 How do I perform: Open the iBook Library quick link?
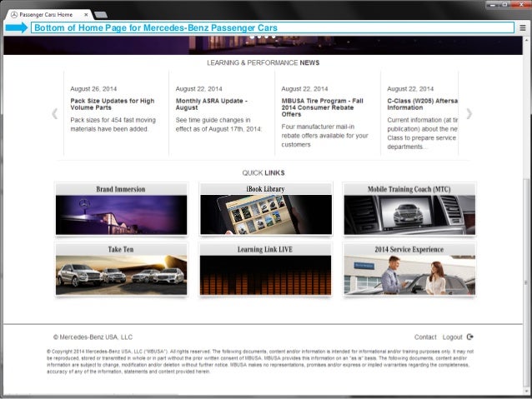[x=266, y=208]
